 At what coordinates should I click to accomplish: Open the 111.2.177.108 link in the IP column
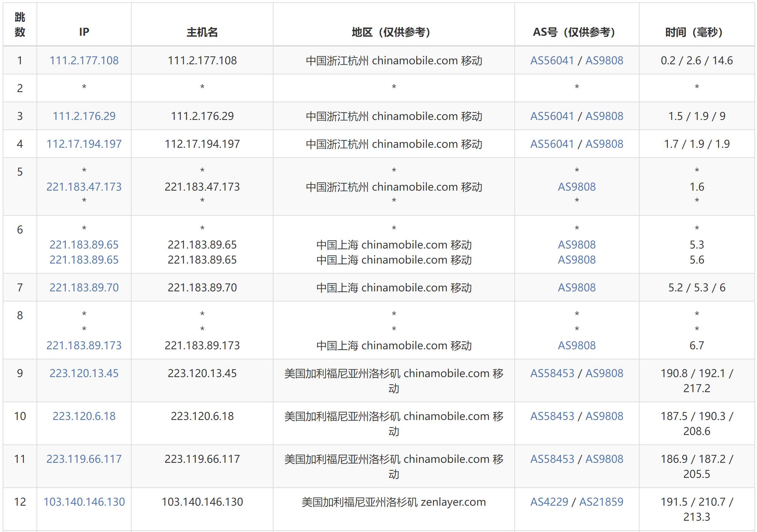pyautogui.click(x=84, y=61)
